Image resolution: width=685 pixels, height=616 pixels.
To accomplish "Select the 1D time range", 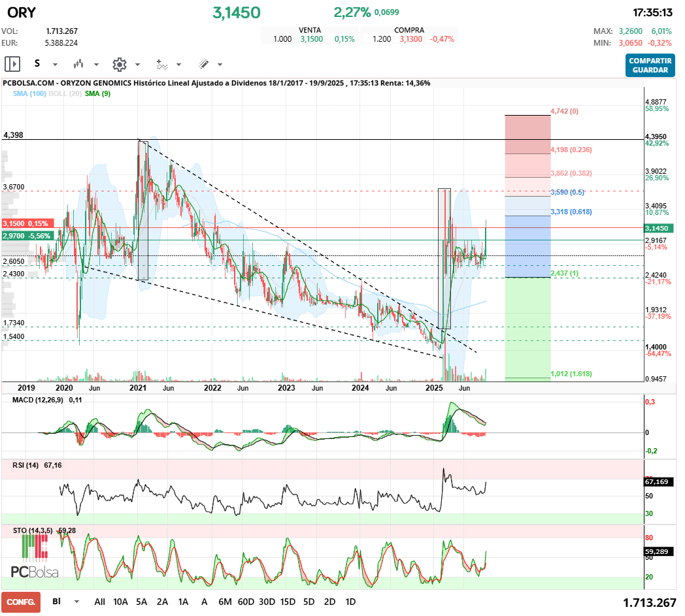I will point(350,602).
